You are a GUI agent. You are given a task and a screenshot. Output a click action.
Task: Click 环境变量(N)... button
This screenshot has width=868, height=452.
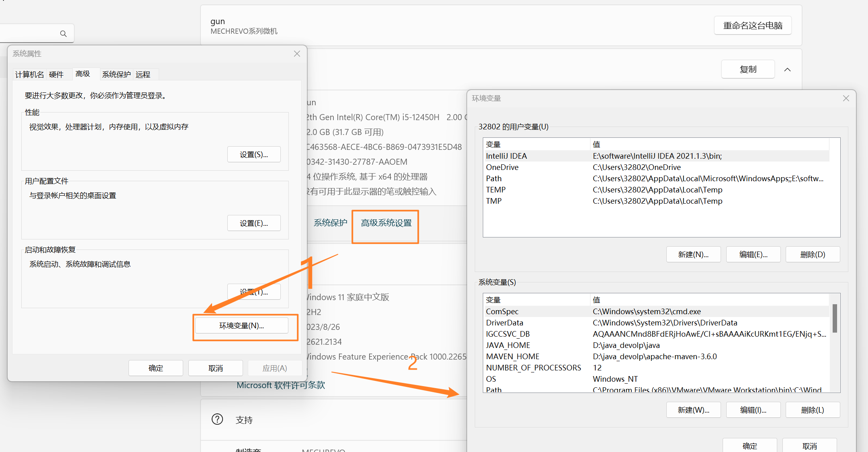241,326
